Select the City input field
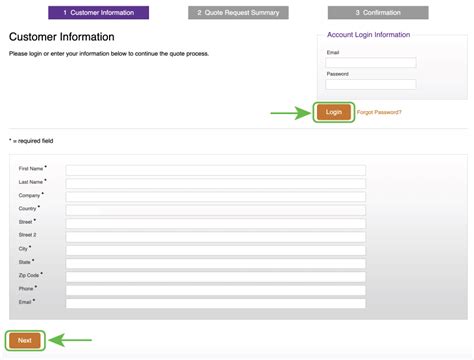 pos(216,250)
